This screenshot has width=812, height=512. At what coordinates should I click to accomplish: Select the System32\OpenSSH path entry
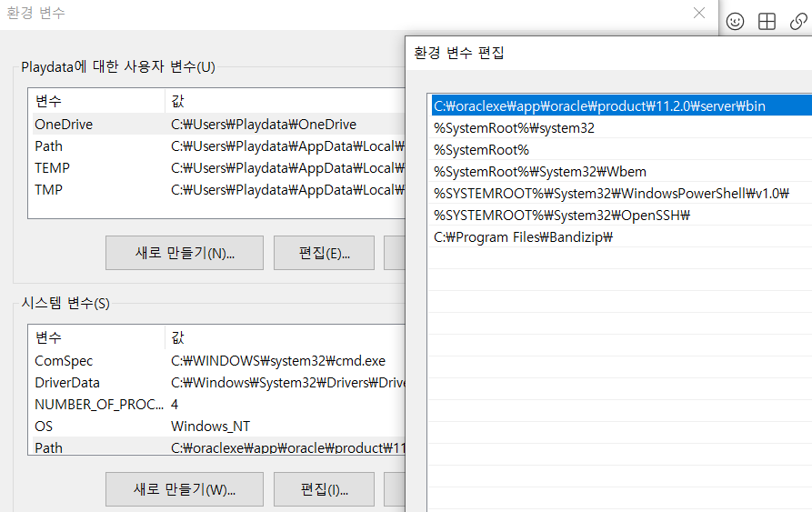(x=621, y=215)
